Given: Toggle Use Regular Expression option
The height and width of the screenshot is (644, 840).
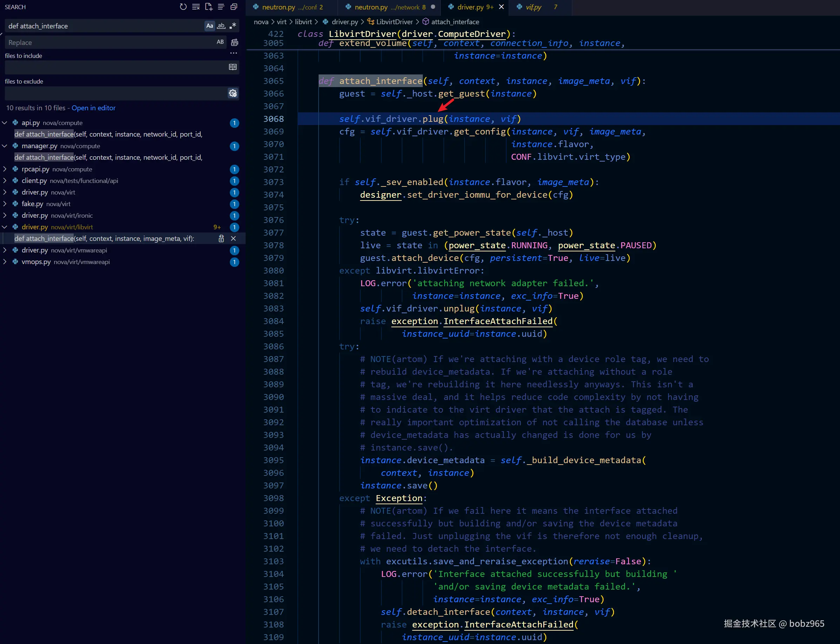Looking at the screenshot, I should [x=233, y=26].
